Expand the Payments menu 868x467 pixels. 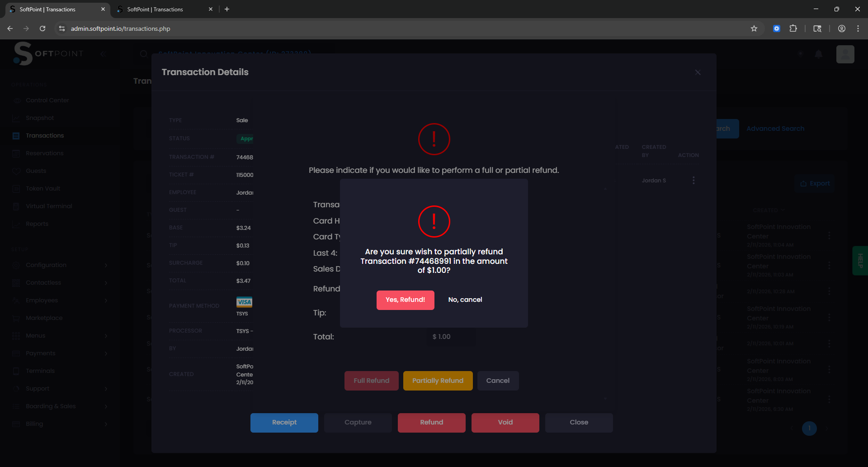tap(41, 353)
